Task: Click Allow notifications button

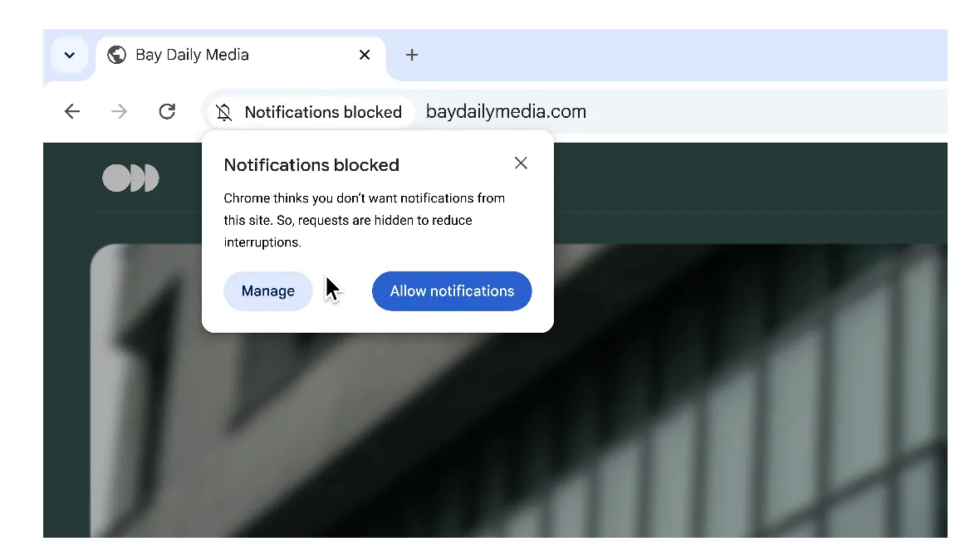Action: click(x=452, y=291)
